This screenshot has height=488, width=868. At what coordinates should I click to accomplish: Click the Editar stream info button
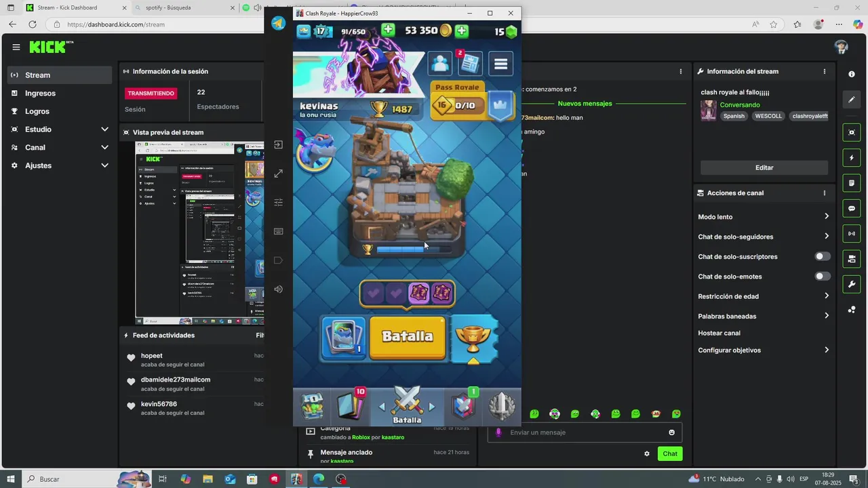pyautogui.click(x=764, y=167)
